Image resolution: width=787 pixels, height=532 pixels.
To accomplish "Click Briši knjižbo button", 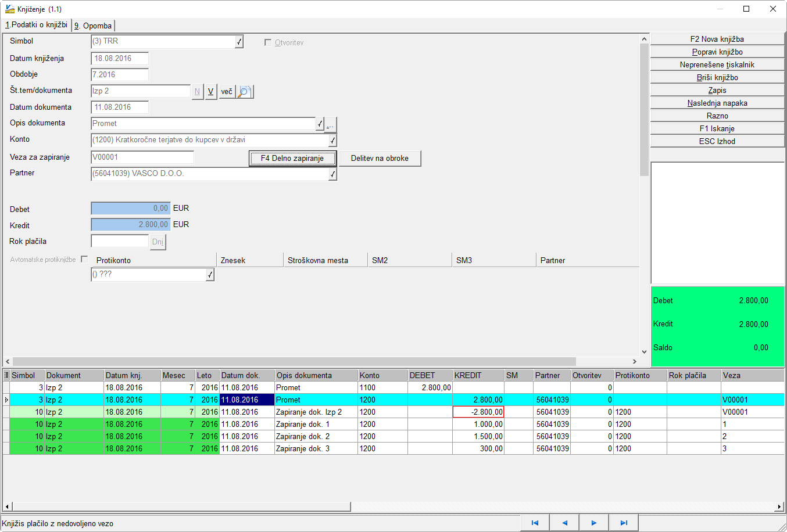I will pyautogui.click(x=717, y=77).
